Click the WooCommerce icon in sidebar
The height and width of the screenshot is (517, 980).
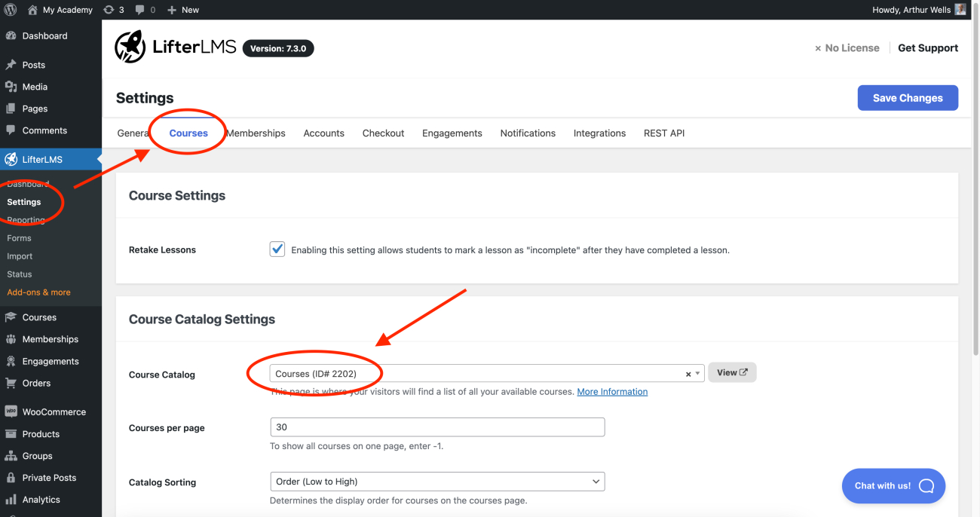coord(11,411)
